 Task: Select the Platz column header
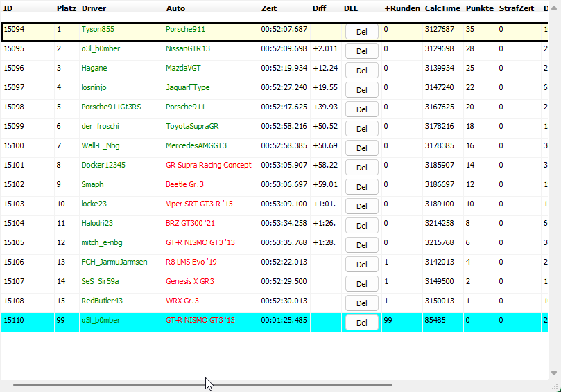pyautogui.click(x=66, y=8)
